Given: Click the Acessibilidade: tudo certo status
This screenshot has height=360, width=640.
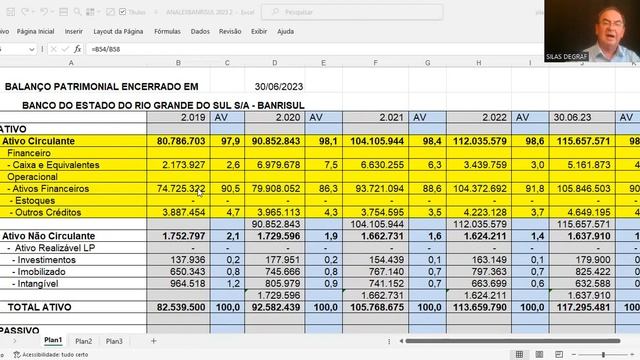Looking at the screenshot, I should [x=51, y=355].
